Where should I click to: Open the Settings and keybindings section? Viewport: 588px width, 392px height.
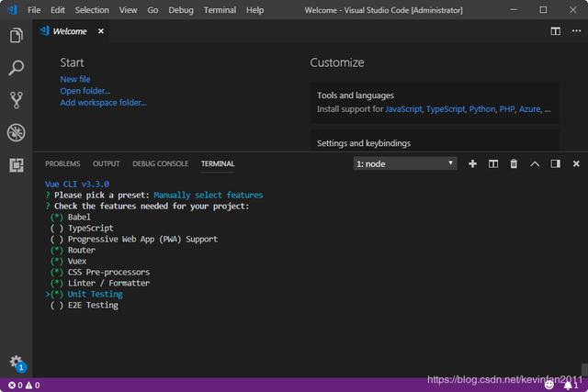435,141
